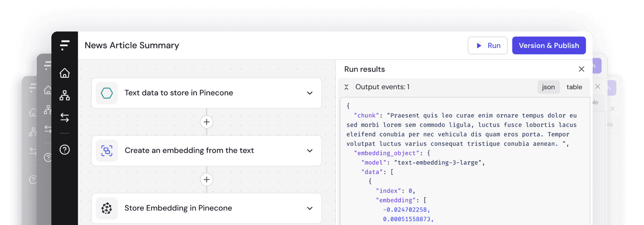Close the results panel in middle background window

click(597, 87)
